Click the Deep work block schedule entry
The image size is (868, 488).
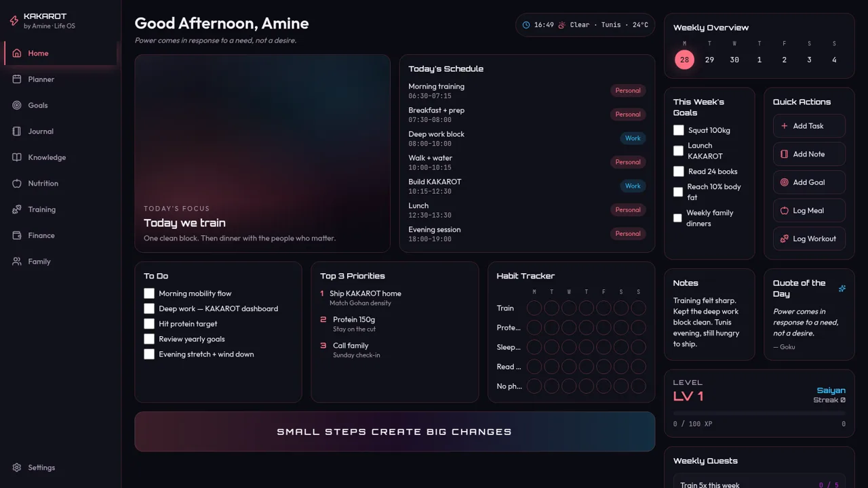click(527, 138)
